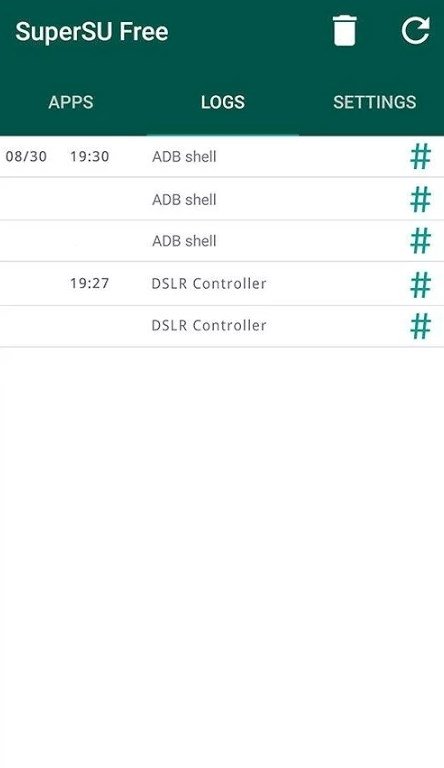444x768 pixels.
Task: Click the 08/30 date label
Action: pyautogui.click(x=26, y=157)
